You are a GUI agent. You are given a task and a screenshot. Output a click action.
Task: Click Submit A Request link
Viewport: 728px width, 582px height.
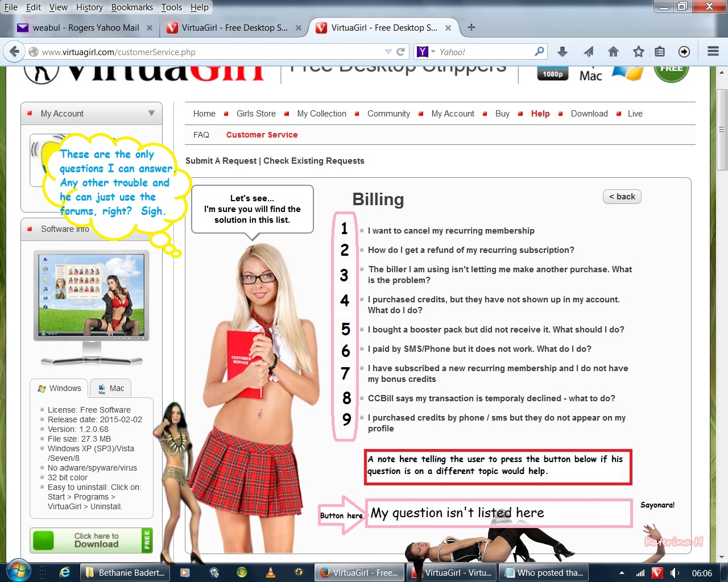click(221, 161)
